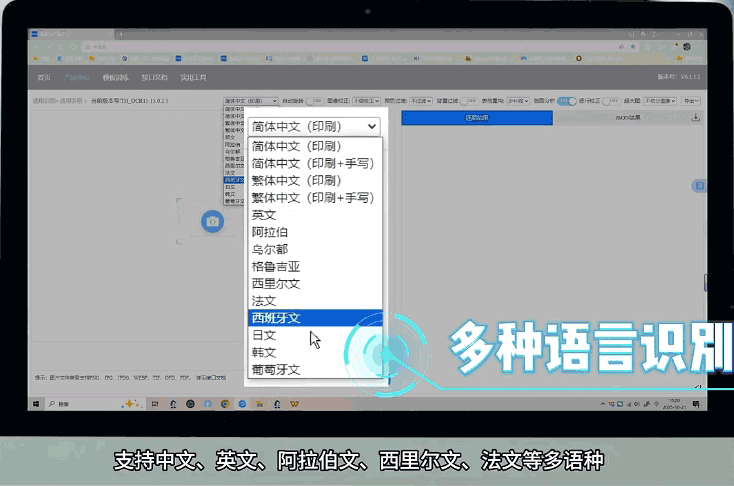
Task: Click the blue camera upload icon
Action: [x=211, y=221]
